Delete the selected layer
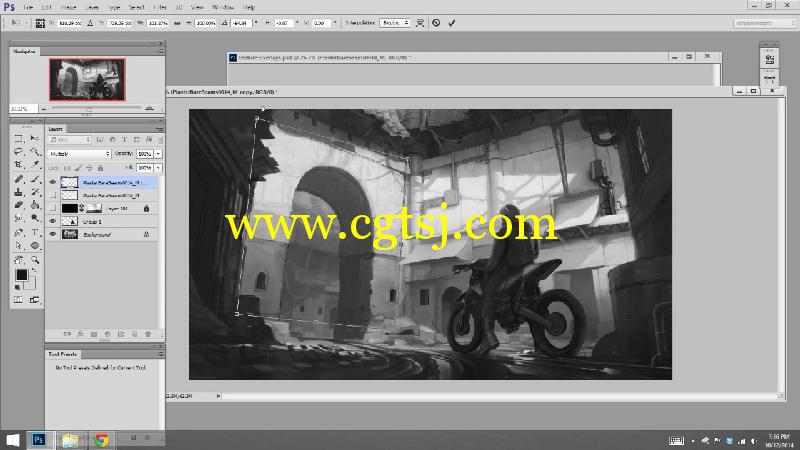This screenshot has height=450, width=800. [148, 334]
